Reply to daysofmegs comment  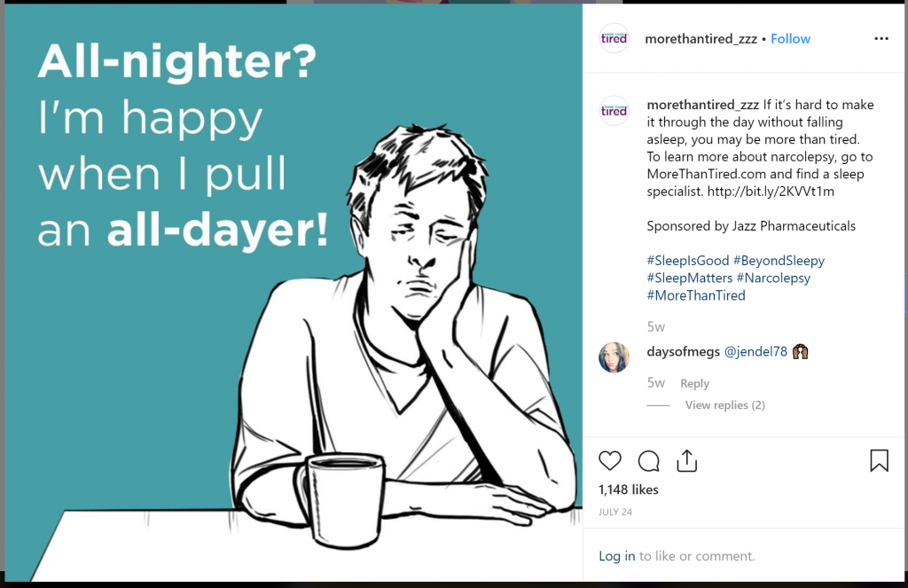(x=694, y=383)
